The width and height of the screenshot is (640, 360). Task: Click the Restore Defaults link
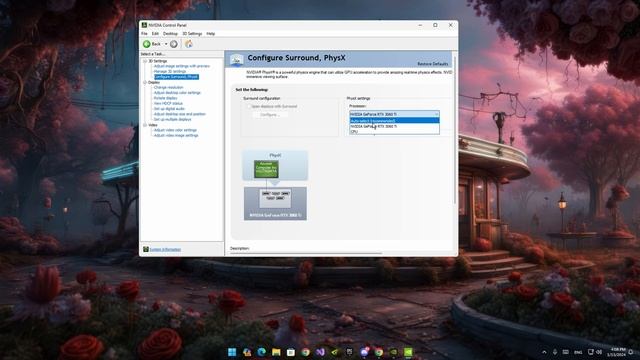click(433, 64)
